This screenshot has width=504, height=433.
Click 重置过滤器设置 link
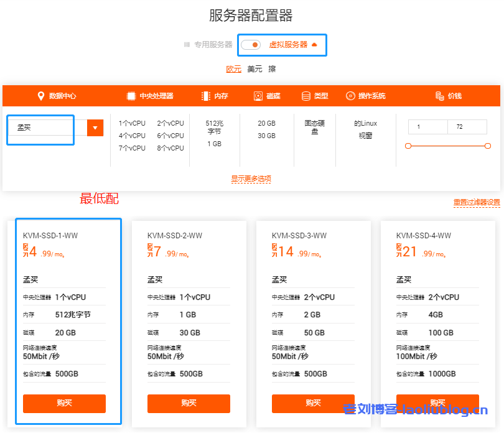(476, 202)
